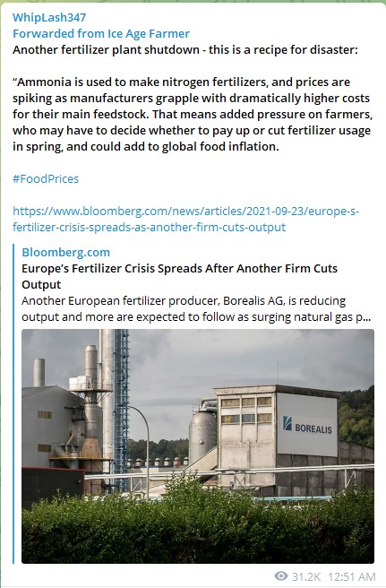Click the quoted Ammonia paragraph text
The image size is (386, 588).
point(193,114)
